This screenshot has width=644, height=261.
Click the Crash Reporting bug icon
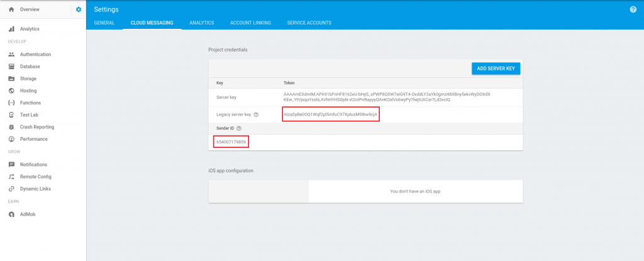[11, 127]
